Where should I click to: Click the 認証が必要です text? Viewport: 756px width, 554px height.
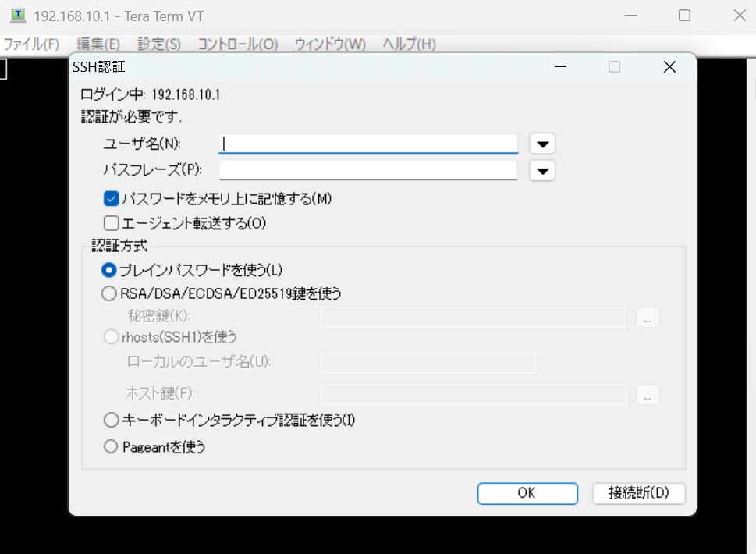click(131, 117)
